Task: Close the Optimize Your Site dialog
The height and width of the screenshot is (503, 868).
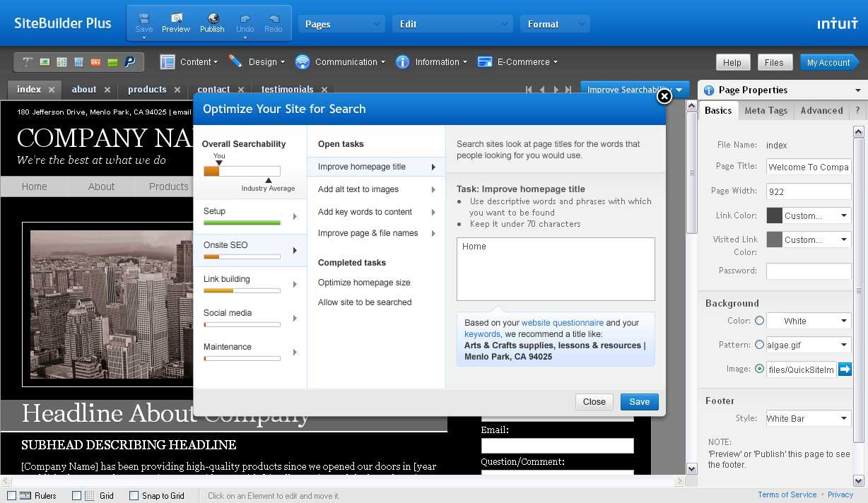Action: (x=664, y=96)
